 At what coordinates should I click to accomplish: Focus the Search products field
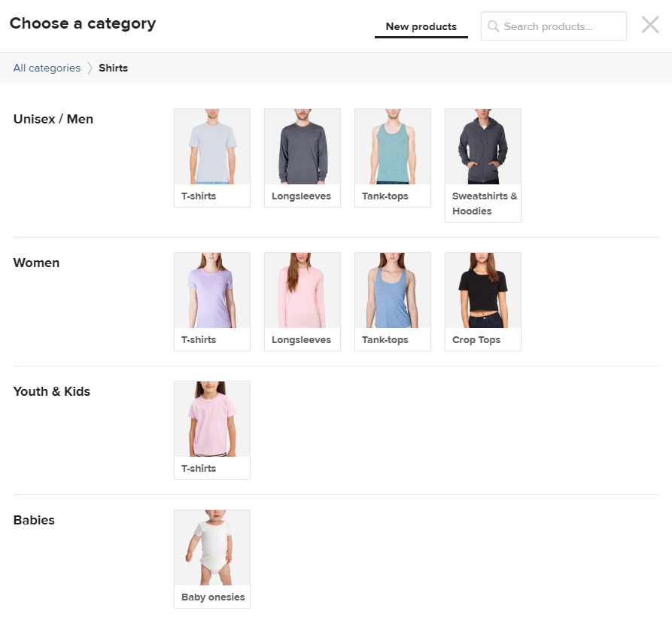click(x=554, y=26)
